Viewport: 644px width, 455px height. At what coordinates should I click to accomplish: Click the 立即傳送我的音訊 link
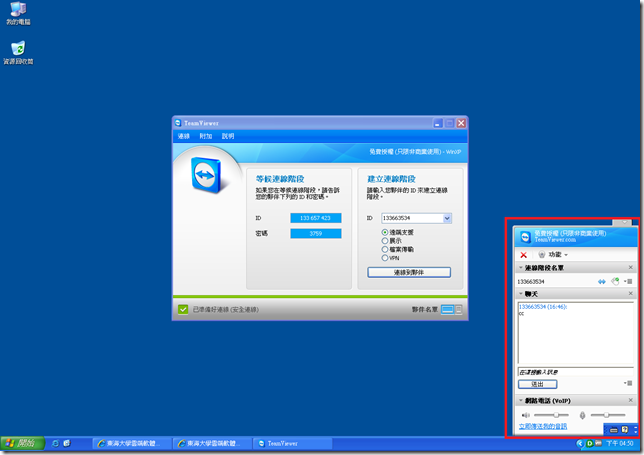click(543, 427)
